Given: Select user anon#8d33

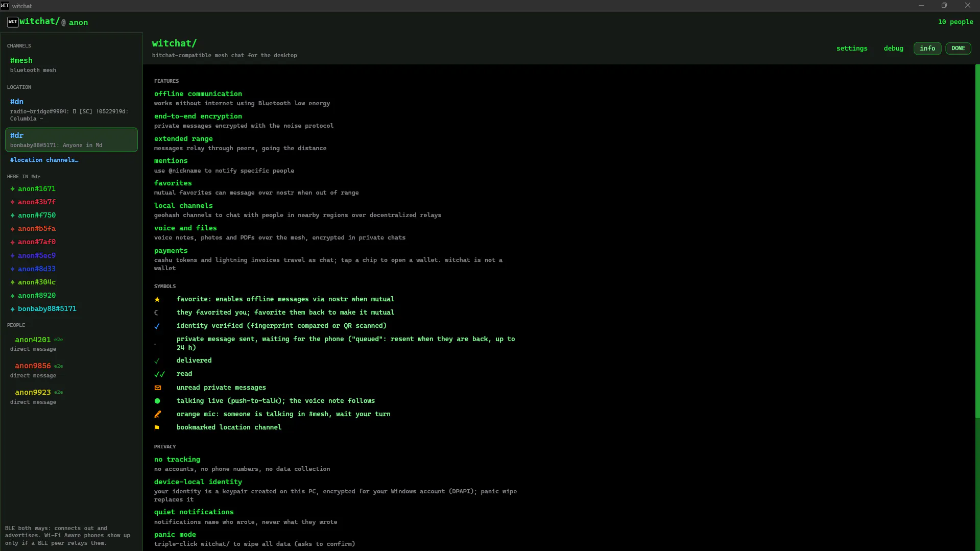Looking at the screenshot, I should pos(37,269).
